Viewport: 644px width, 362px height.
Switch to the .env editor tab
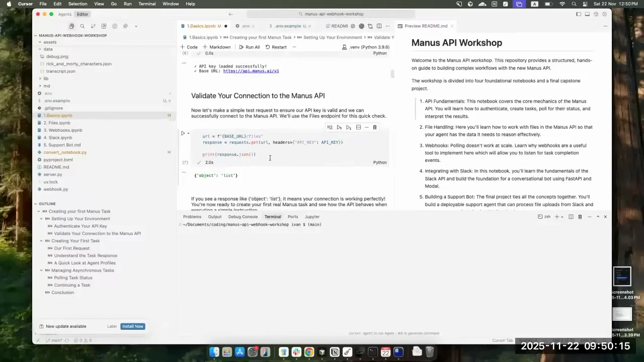coord(245,26)
